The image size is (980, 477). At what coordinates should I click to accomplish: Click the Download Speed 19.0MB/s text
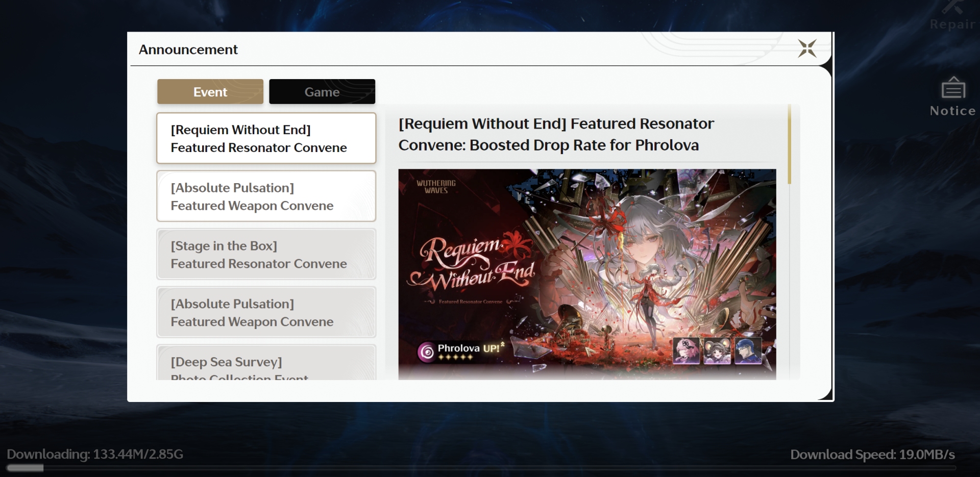(872, 455)
